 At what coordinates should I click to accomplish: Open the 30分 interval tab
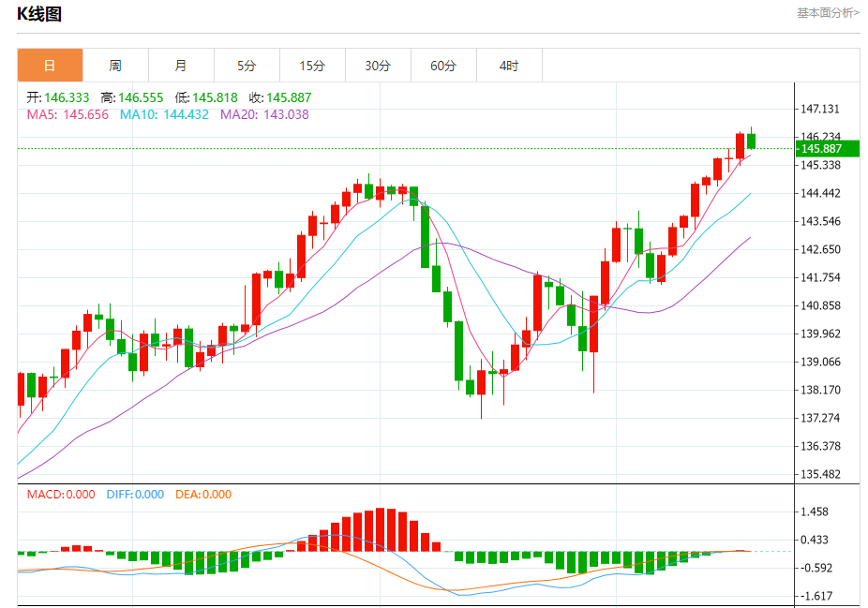[x=378, y=66]
